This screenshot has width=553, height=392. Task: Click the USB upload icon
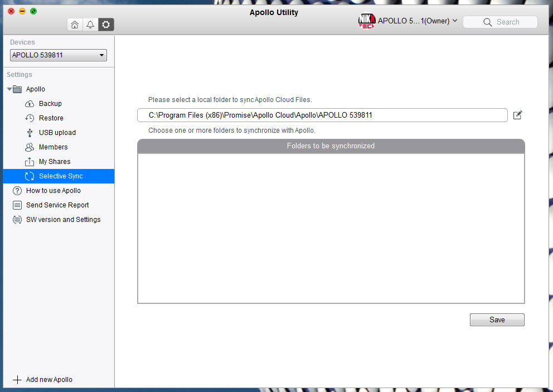30,133
